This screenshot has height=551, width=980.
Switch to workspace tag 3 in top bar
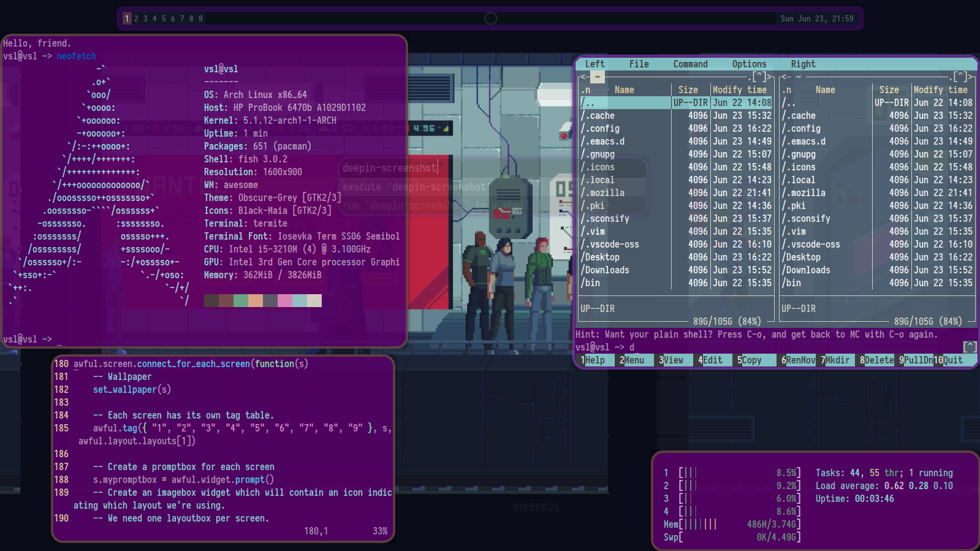[145, 18]
